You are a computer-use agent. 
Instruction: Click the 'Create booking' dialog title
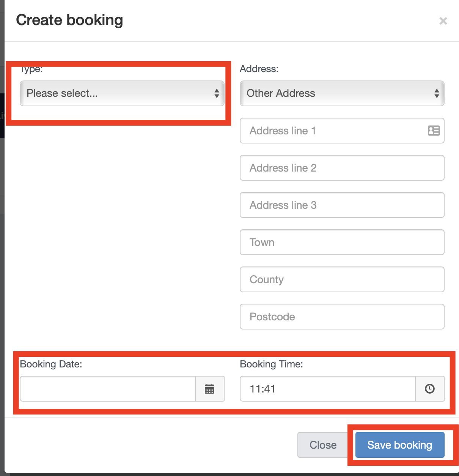pos(69,20)
